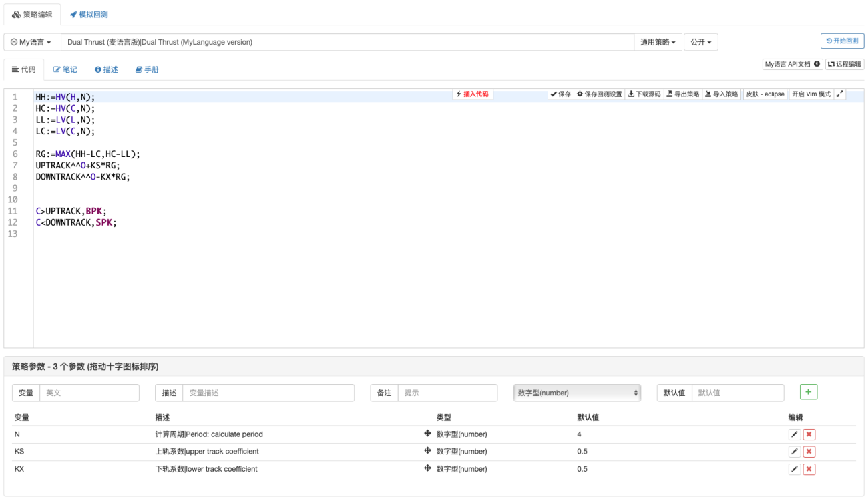Click the 远程编辑 button

[x=844, y=64]
